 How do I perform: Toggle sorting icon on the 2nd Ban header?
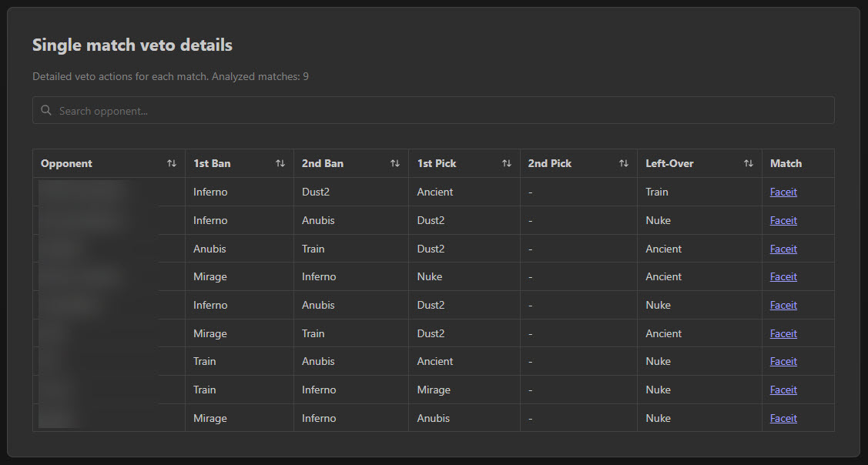[394, 163]
